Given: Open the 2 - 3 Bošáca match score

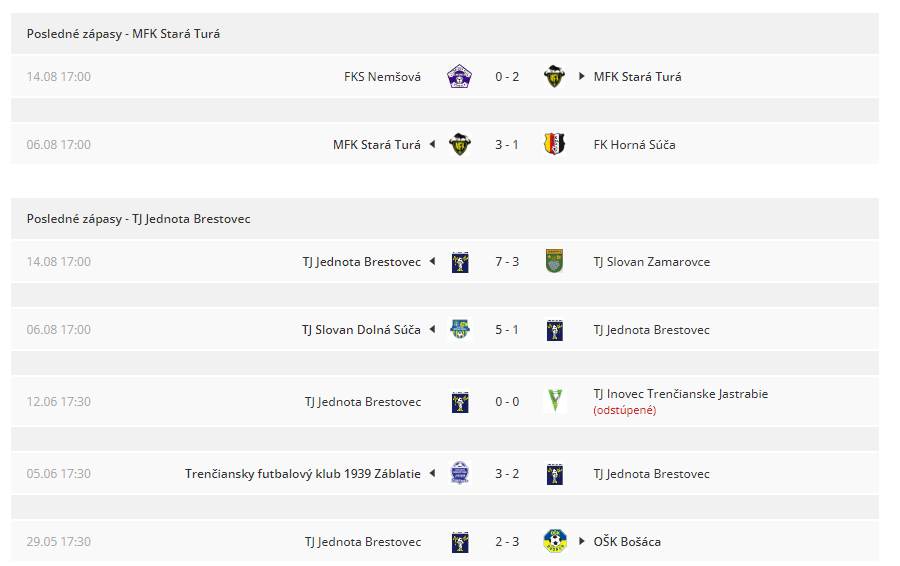Looking at the screenshot, I should point(507,541).
